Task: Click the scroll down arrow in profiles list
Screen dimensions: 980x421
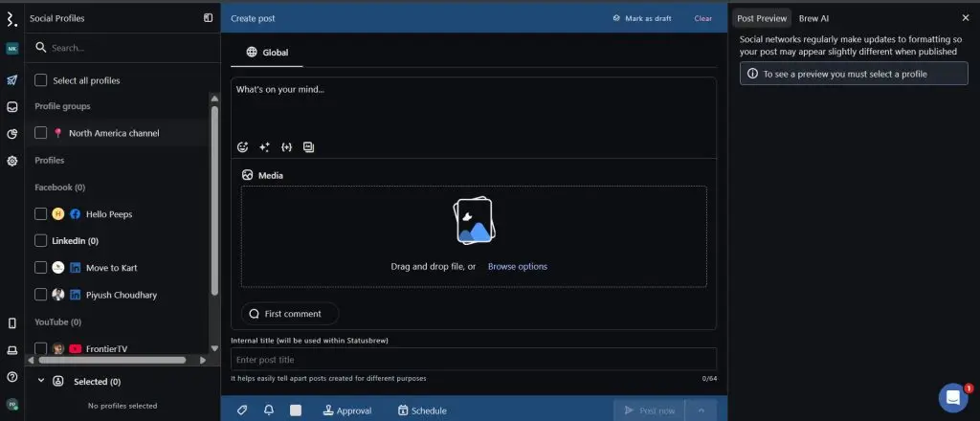Action: pos(215,348)
